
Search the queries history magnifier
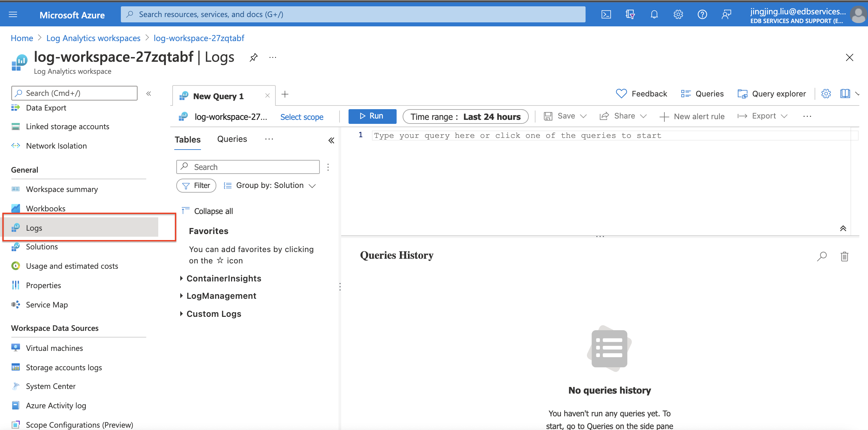click(x=822, y=256)
